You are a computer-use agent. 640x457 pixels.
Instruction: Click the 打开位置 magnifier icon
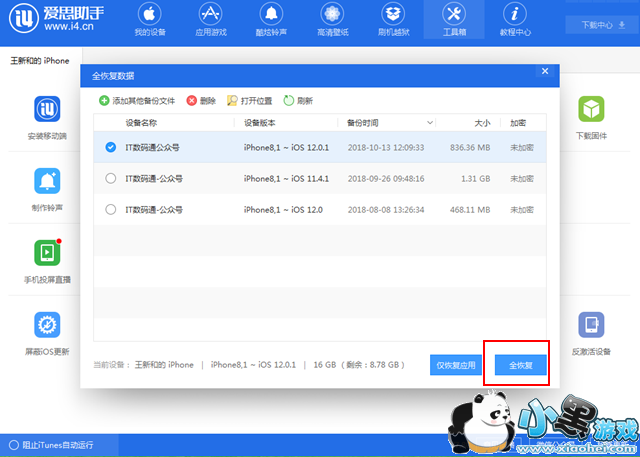[232, 100]
